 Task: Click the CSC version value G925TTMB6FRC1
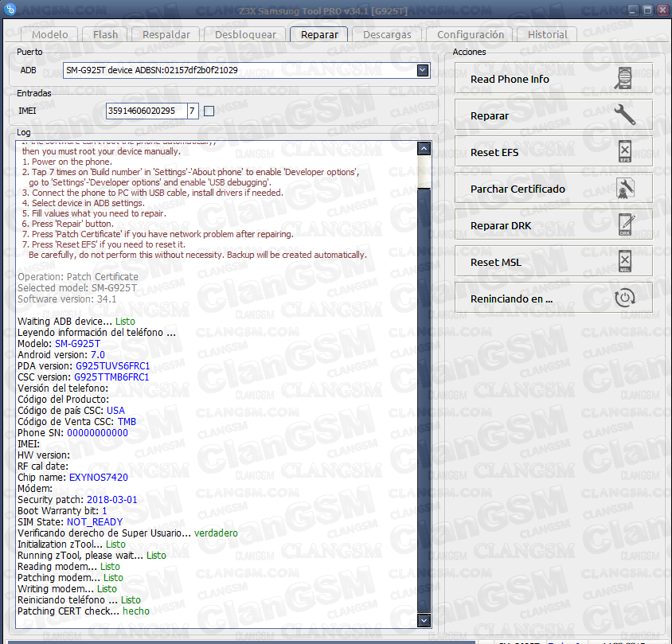pos(111,377)
